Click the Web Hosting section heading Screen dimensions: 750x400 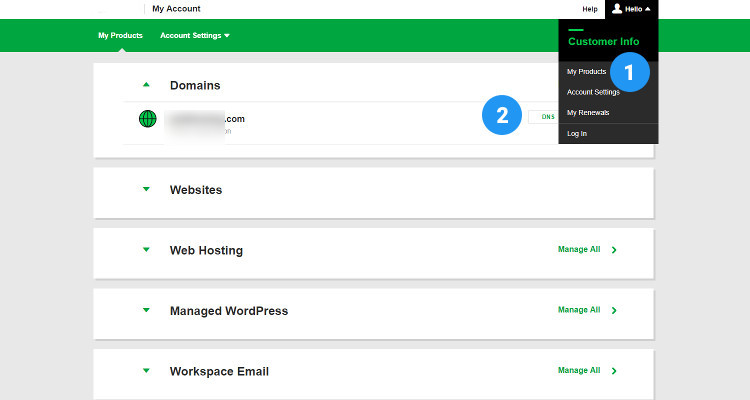click(206, 250)
